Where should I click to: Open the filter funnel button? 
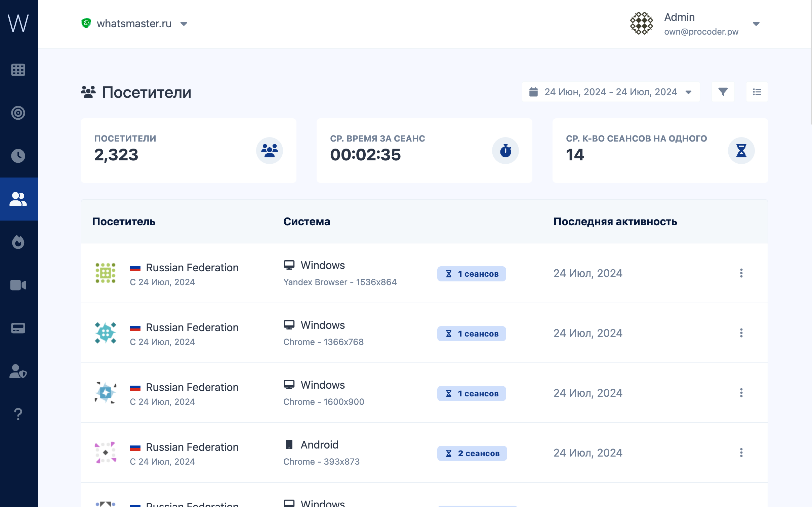point(723,92)
